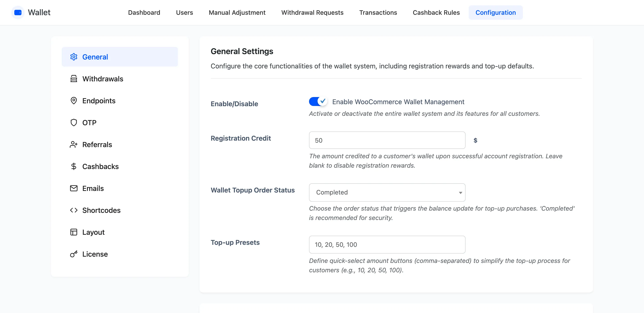
Task: Select Layout settings section
Action: 120,232
